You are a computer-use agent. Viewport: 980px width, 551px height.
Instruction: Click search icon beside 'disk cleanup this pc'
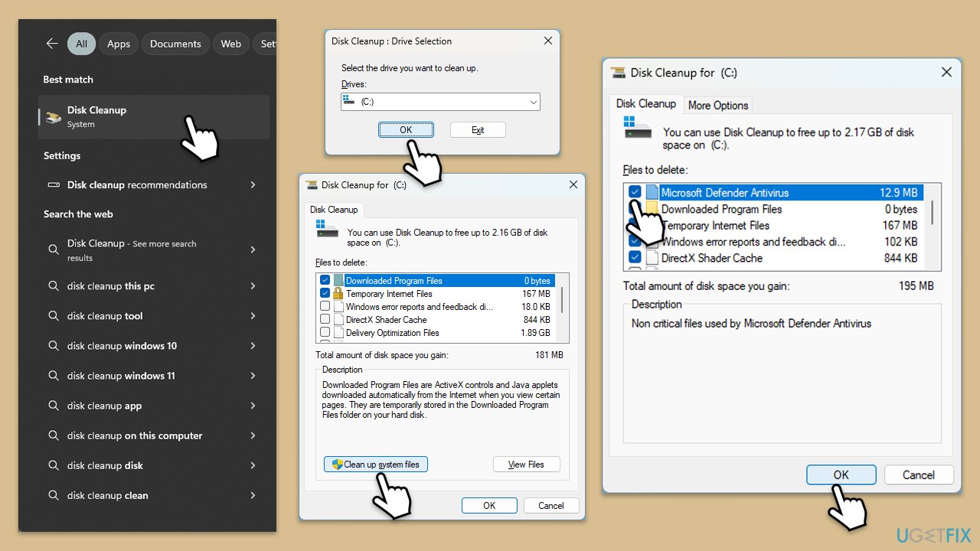click(54, 286)
